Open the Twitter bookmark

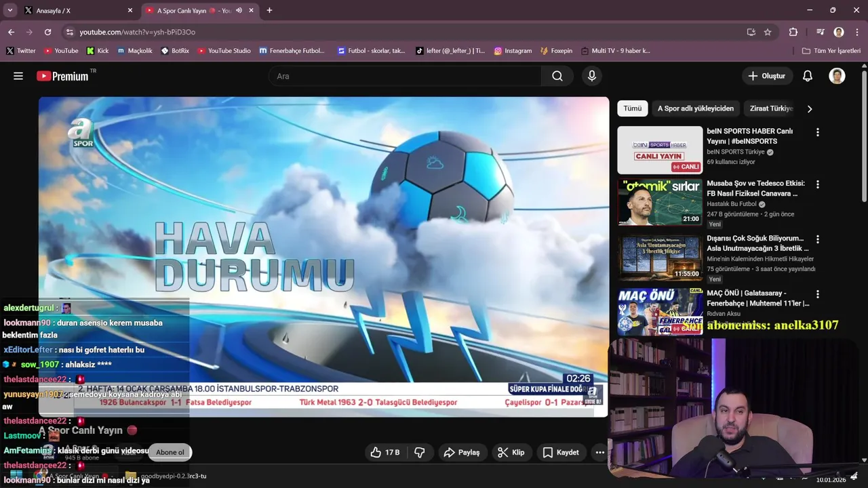(20, 51)
